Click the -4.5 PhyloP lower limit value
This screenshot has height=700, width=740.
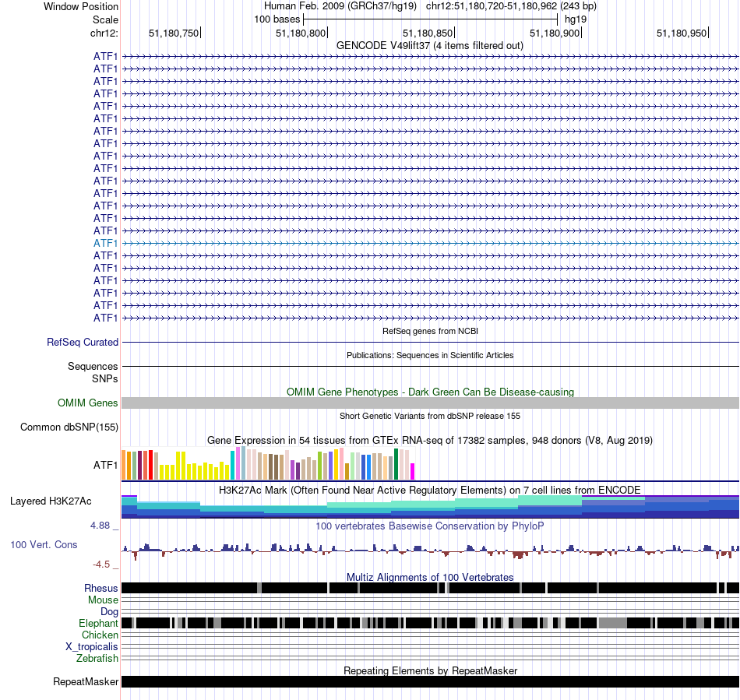tap(102, 565)
